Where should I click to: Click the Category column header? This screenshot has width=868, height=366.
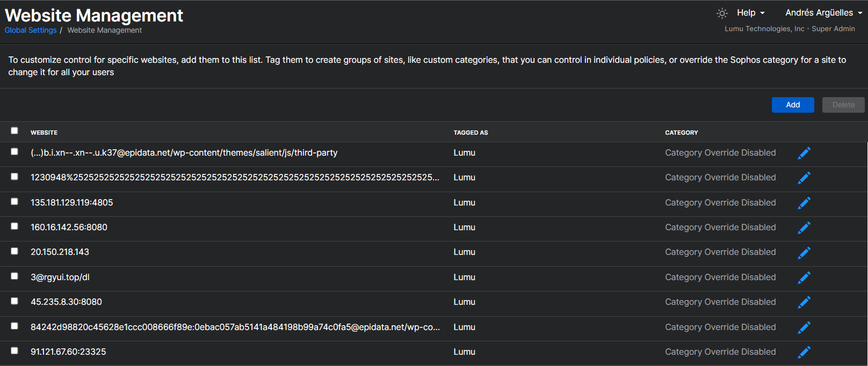681,133
